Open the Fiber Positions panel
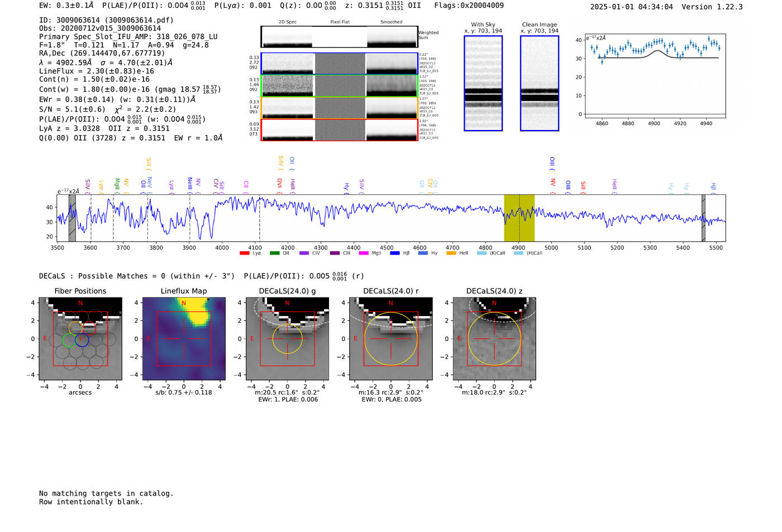The image size is (782, 532). click(x=80, y=338)
